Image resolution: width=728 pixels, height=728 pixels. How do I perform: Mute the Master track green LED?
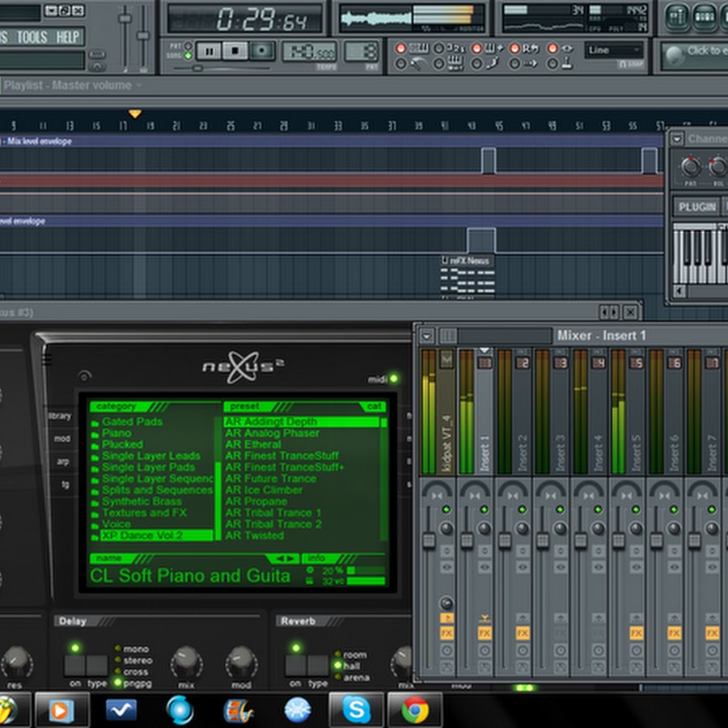[447, 510]
